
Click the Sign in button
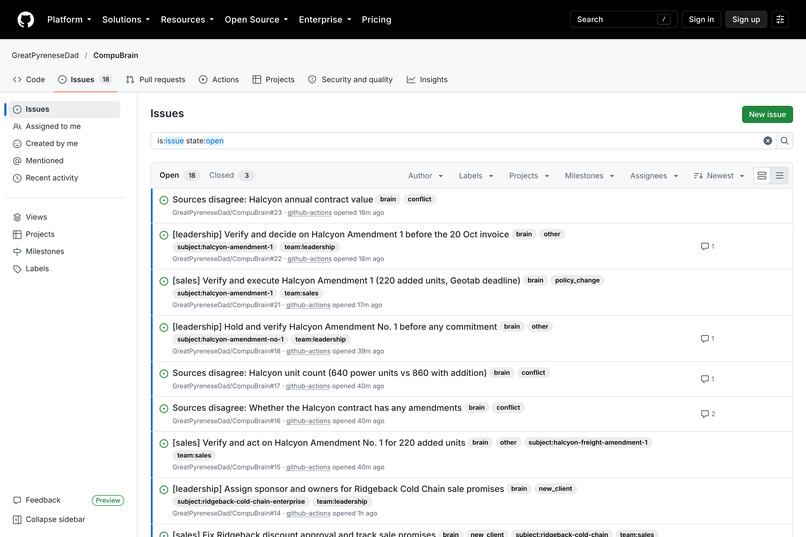(x=701, y=20)
